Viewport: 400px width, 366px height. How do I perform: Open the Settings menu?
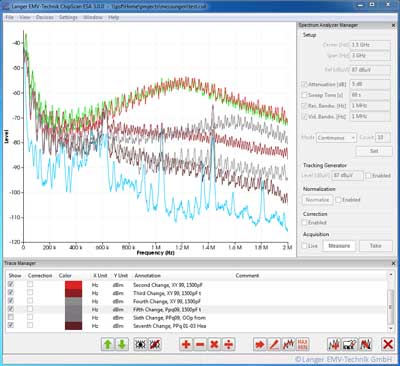click(68, 17)
